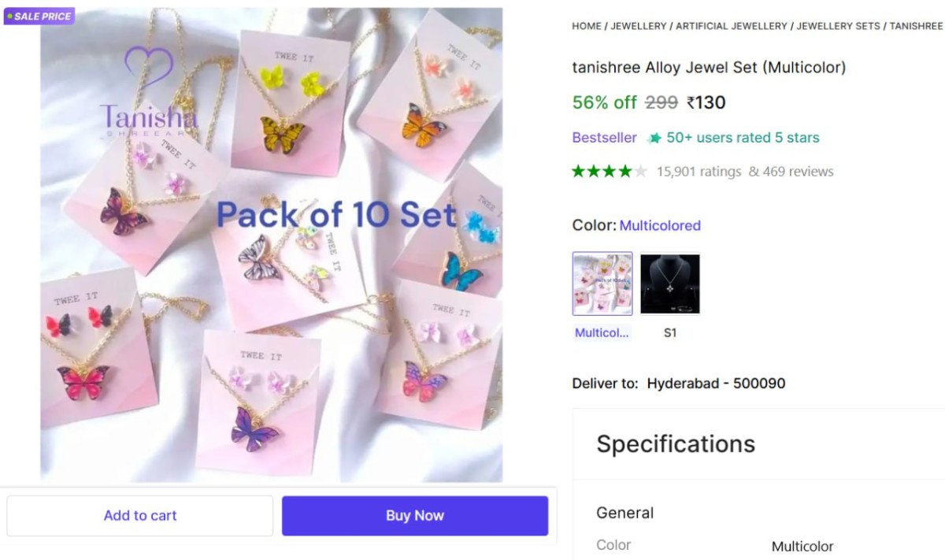Click the Multicolored color value
Screen dimensions: 945x560
pyautogui.click(x=660, y=226)
